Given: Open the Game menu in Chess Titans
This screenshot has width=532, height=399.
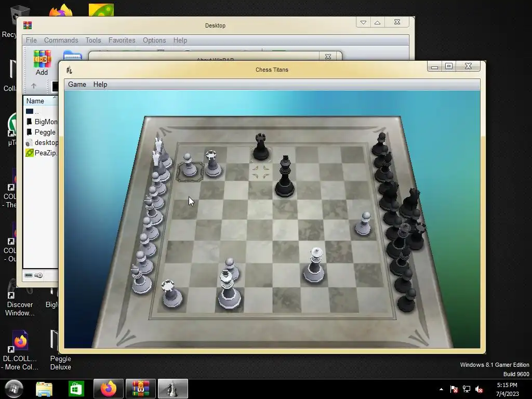Looking at the screenshot, I should (x=77, y=85).
